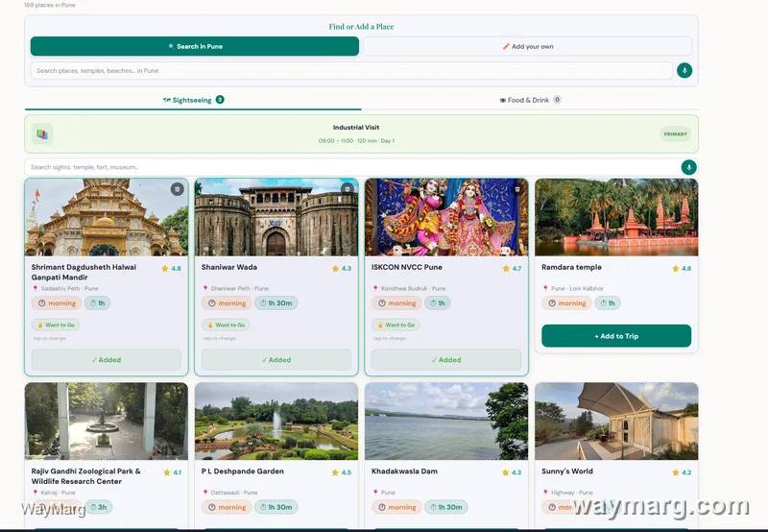Open the P L Deshpande Garden photo
The width and height of the screenshot is (768, 532).
(x=276, y=422)
